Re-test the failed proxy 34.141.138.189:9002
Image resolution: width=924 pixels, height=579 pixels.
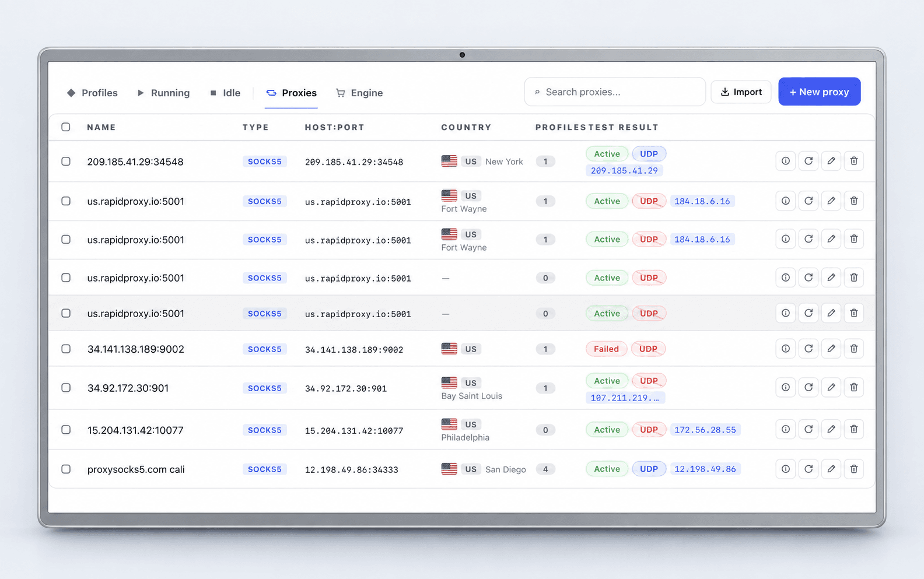[x=808, y=349]
